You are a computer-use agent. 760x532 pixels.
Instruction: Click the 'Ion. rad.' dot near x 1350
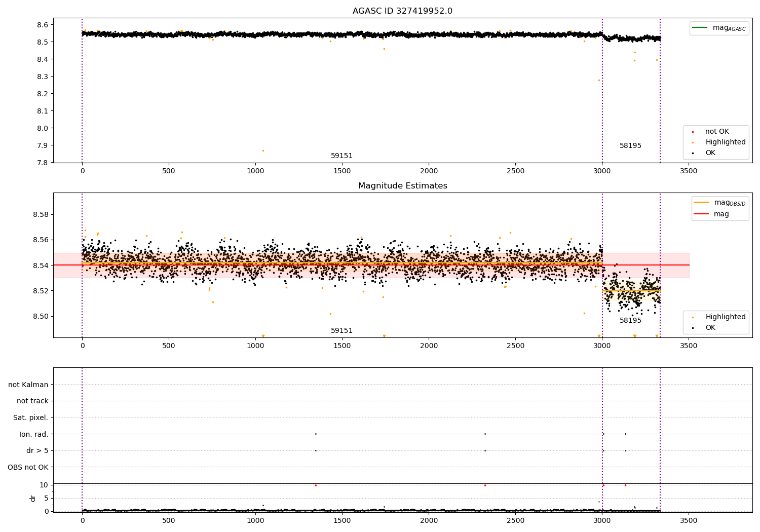pyautogui.click(x=316, y=434)
